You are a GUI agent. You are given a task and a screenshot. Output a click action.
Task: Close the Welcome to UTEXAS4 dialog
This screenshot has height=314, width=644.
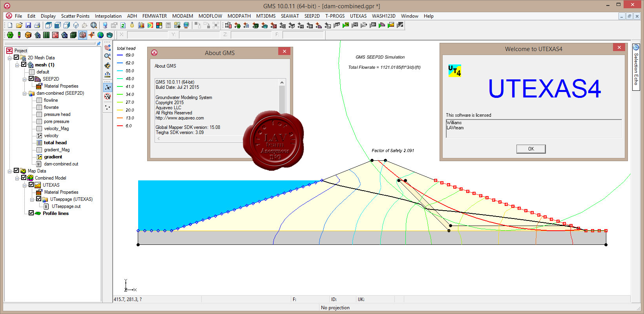pyautogui.click(x=619, y=48)
